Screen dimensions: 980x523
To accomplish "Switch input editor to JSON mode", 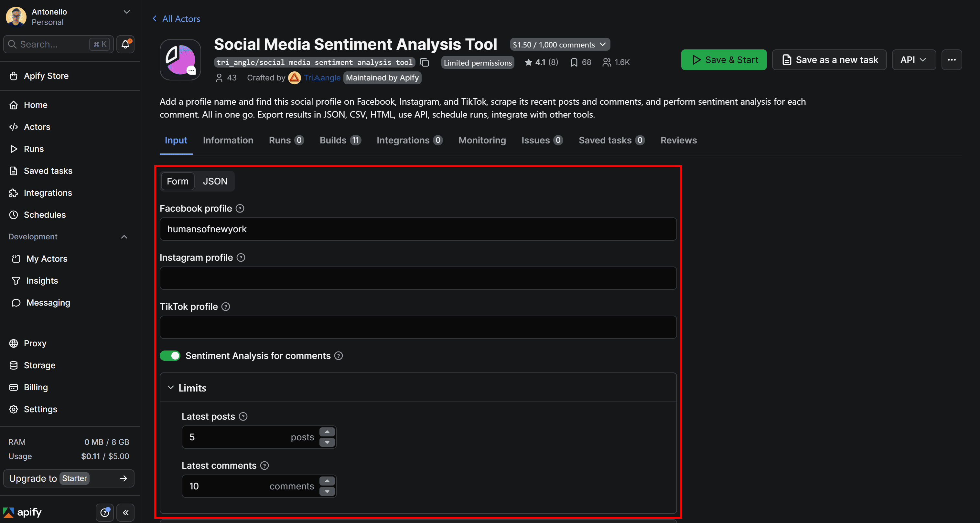I will (215, 181).
